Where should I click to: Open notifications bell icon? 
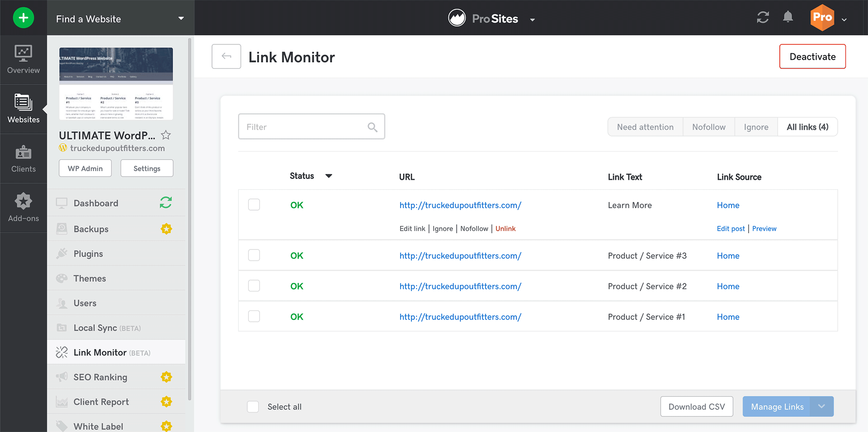[x=788, y=17]
